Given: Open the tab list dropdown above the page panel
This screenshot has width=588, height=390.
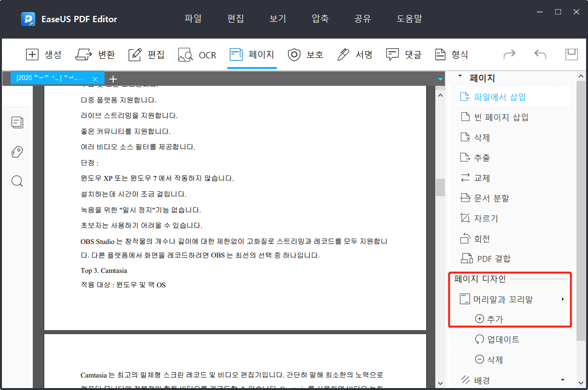Looking at the screenshot, I should (439, 79).
